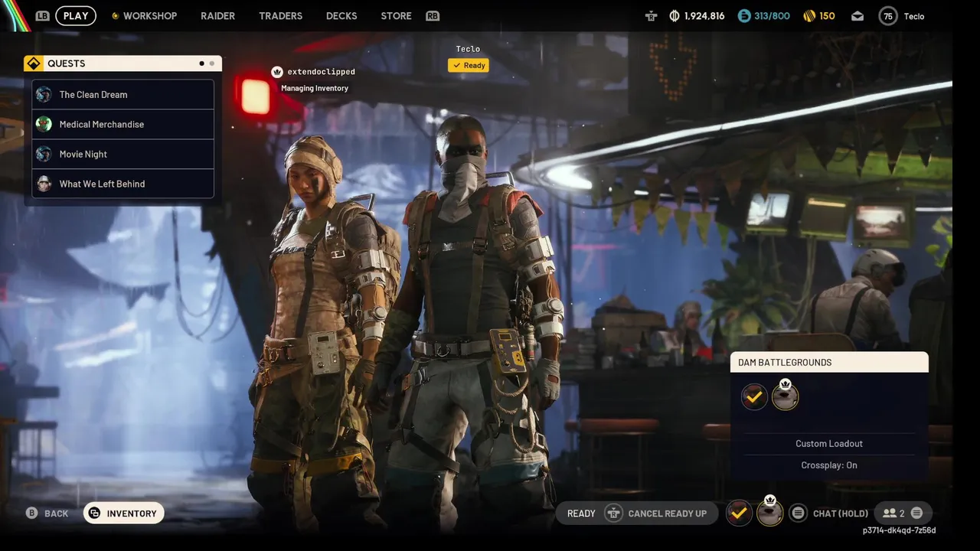Open the DECKS tab

[x=341, y=15]
